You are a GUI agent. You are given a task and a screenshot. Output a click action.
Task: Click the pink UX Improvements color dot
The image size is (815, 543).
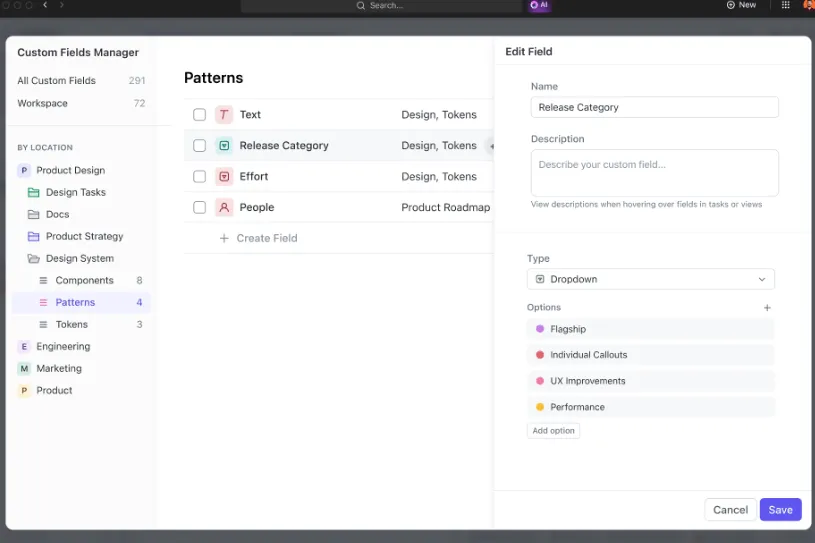pos(540,381)
